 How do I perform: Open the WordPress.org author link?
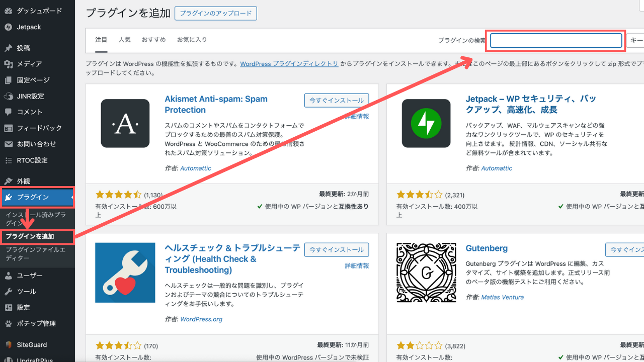pos(201,319)
